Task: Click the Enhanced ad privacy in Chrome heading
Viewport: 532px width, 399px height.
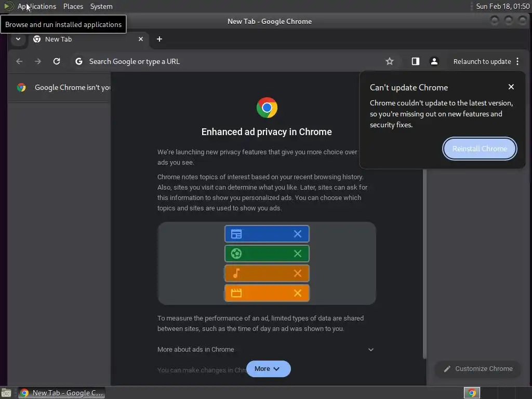Action: pos(267,132)
